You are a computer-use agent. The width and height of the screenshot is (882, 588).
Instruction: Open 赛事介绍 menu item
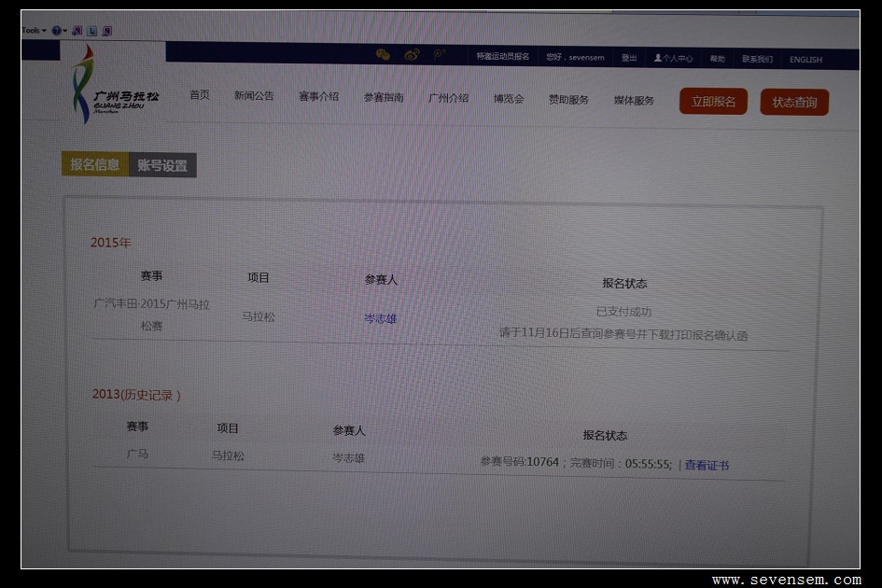(x=319, y=96)
